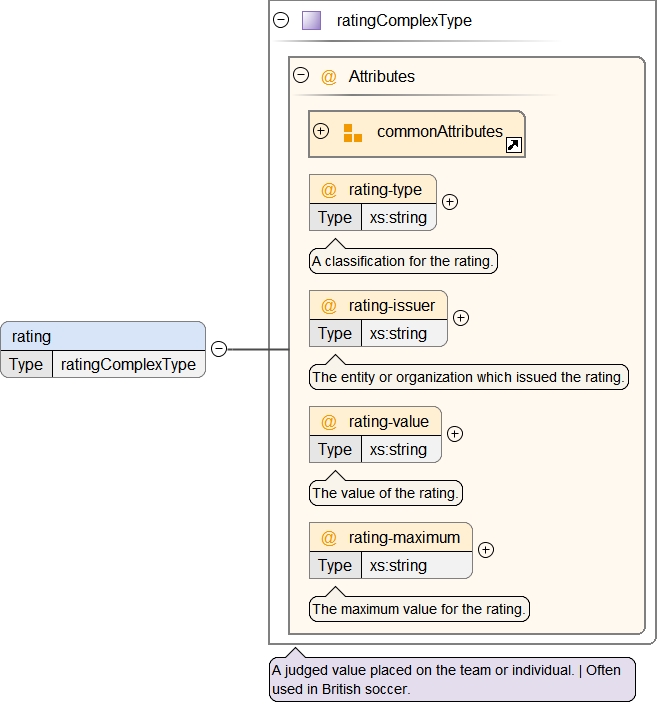Click the orange commonAttributes group icon
The image size is (658, 705).
tap(352, 132)
